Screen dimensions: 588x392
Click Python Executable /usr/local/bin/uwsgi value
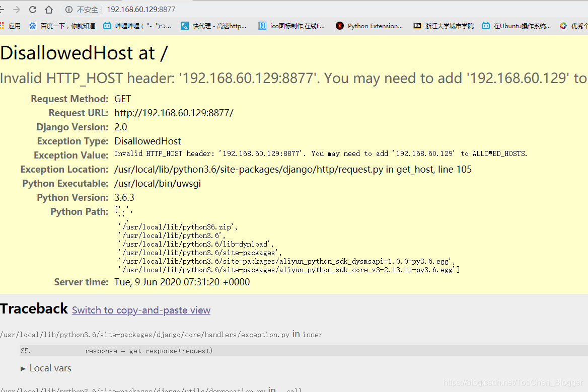coord(158,184)
